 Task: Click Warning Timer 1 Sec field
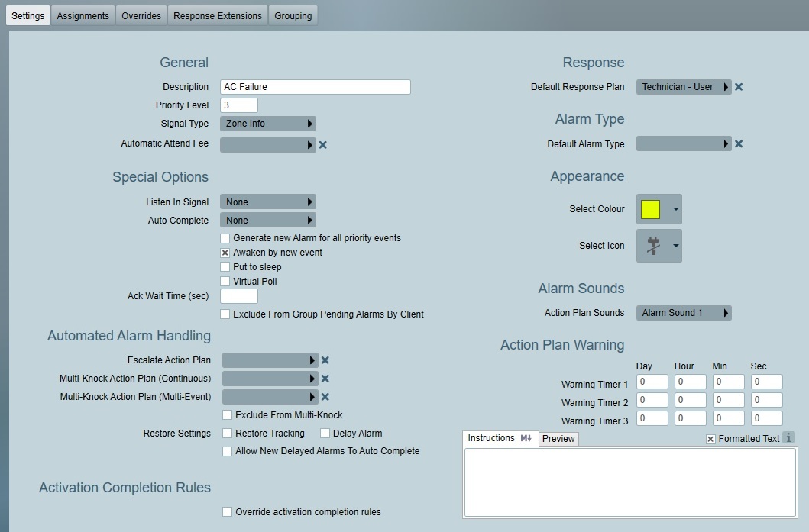coord(767,382)
